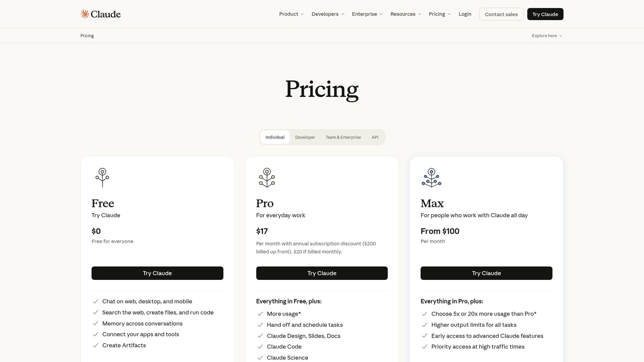Open the Enterprise navigation dropdown
Screen dimensions: 644x362
[x=367, y=14]
